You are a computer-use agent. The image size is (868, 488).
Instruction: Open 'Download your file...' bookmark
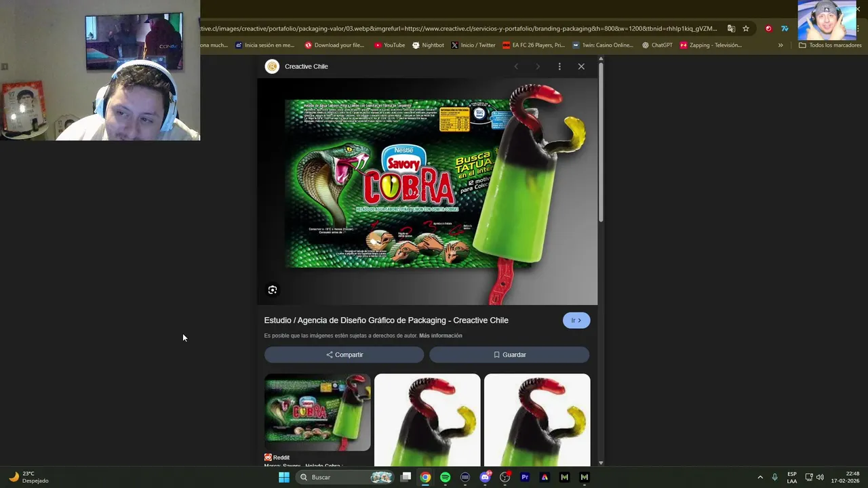coord(334,45)
